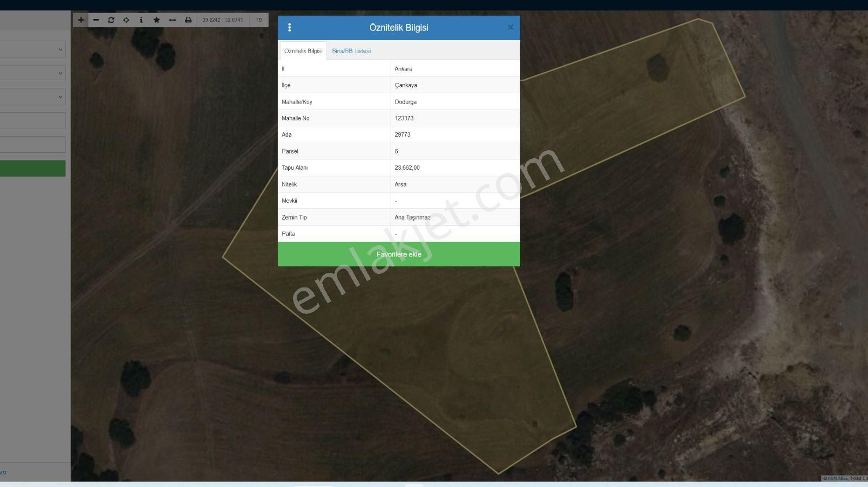Click the refresh map icon
Viewport: 868px width, 487px height.
pyautogui.click(x=111, y=20)
